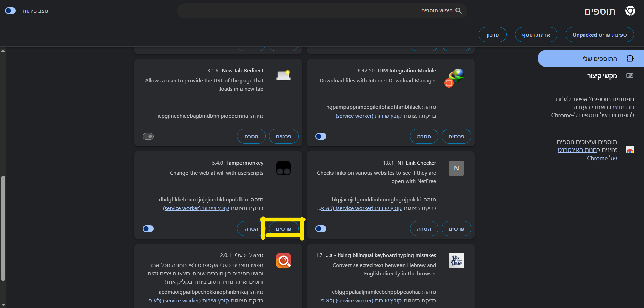
Task: Open My Extensions sidebar tab
Action: coord(590,59)
